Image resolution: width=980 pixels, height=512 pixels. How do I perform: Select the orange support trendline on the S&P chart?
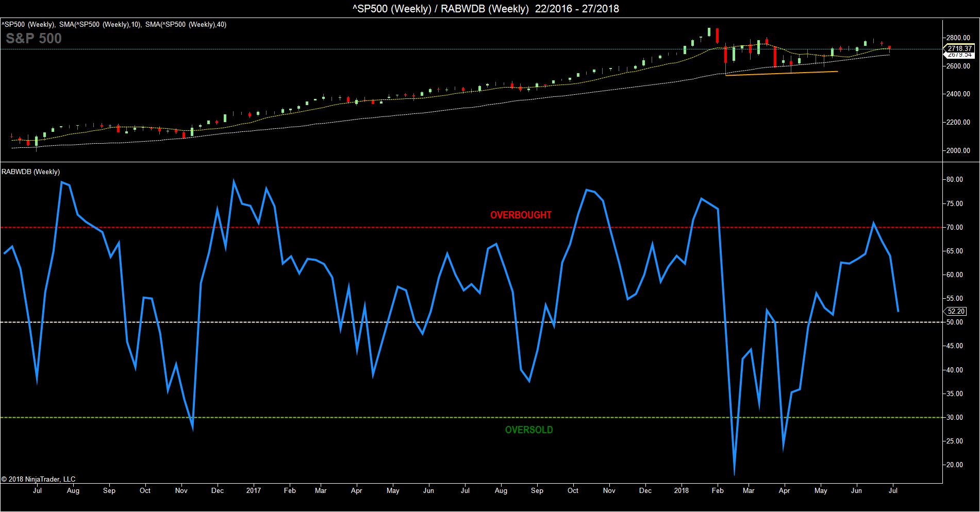pos(781,73)
